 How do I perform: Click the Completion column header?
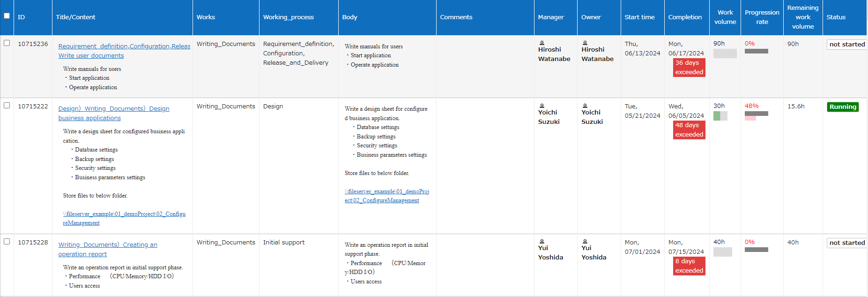tap(687, 17)
